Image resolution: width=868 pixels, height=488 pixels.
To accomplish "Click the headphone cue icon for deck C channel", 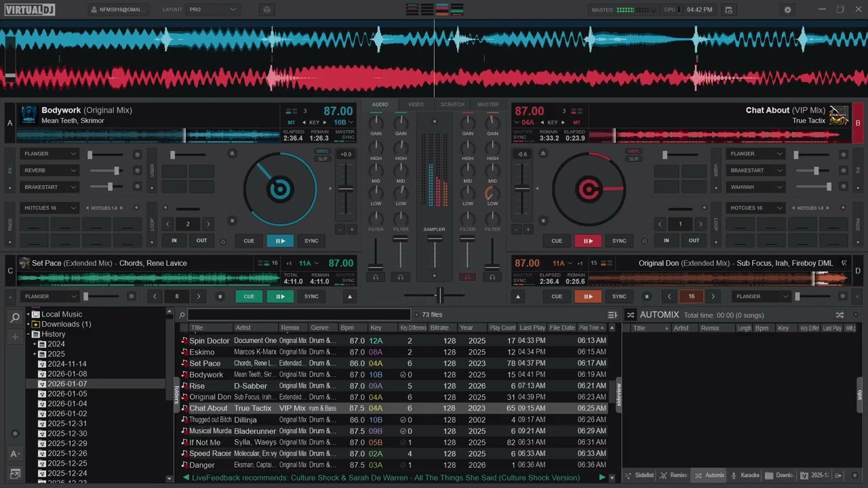I will pyautogui.click(x=375, y=277).
